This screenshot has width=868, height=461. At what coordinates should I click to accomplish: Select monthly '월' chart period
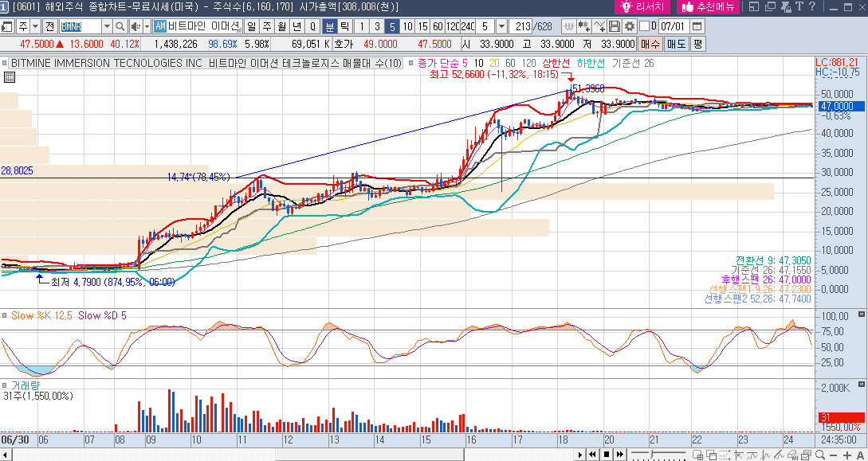click(281, 26)
